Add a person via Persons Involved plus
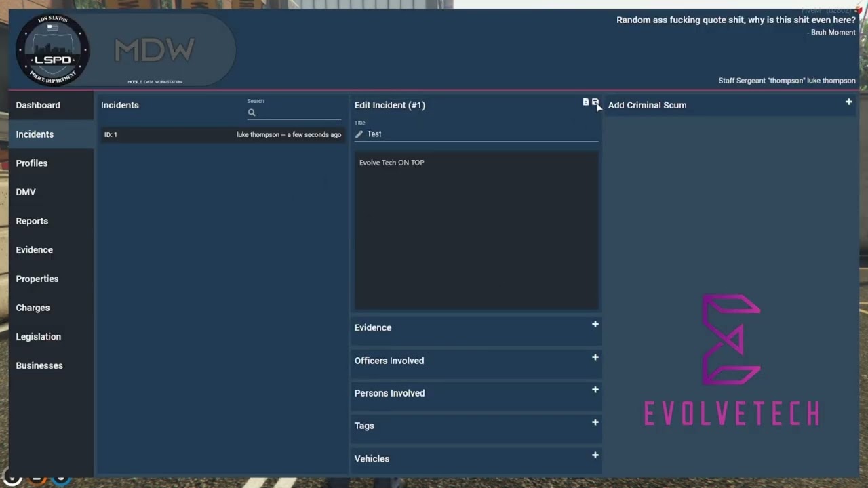Screen dimensions: 868x488 (595, 390)
